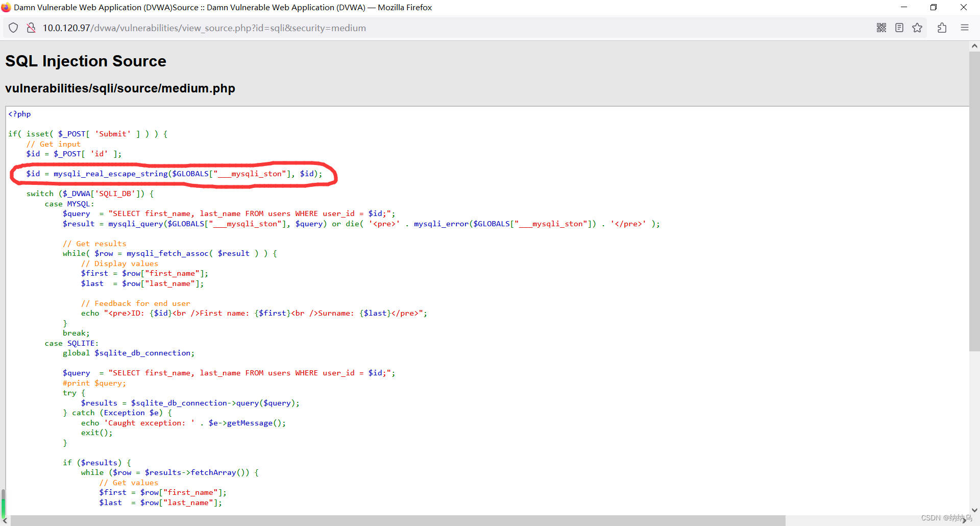The image size is (980, 526).
Task: Click the mysqli_fetch_assoc while loop line
Action: (x=170, y=253)
